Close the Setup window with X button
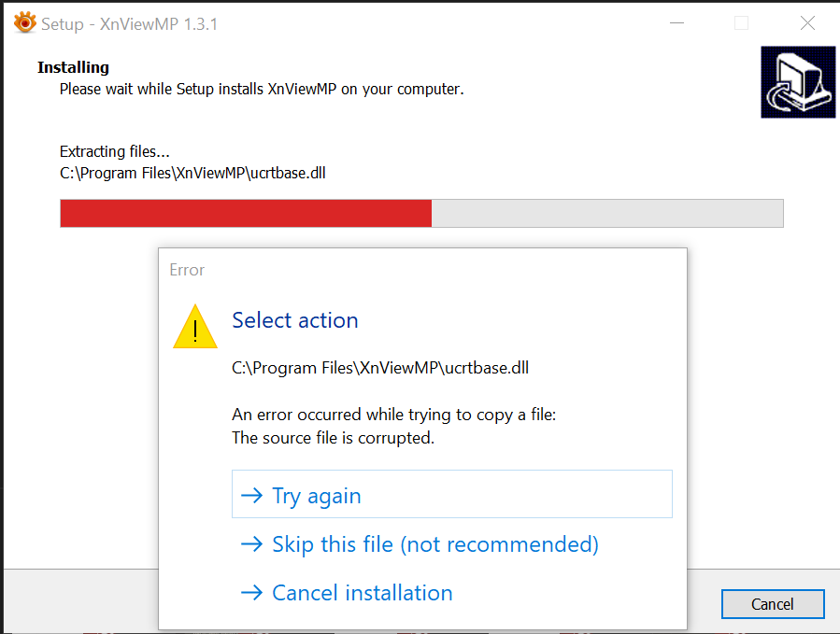840x634 pixels. (x=807, y=23)
